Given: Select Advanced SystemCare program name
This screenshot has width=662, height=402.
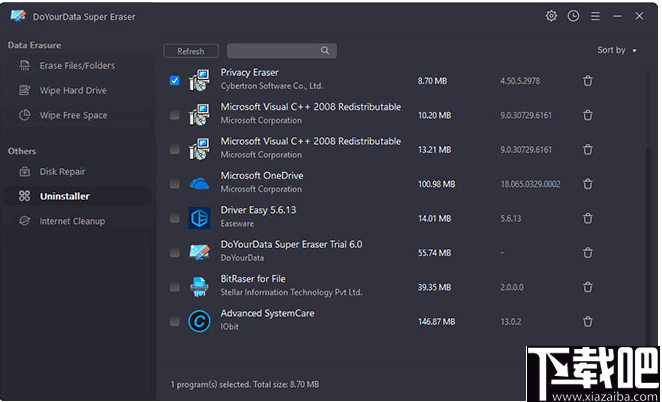Looking at the screenshot, I should [267, 313].
